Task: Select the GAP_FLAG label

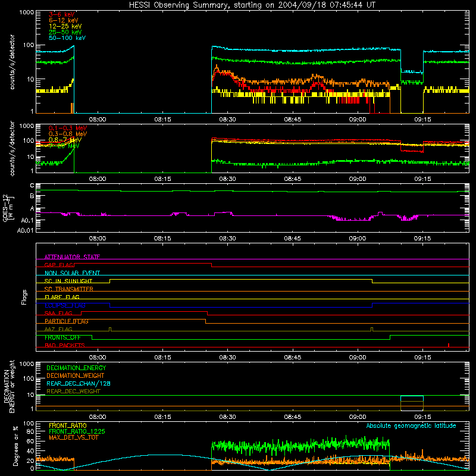Action: [x=59, y=265]
